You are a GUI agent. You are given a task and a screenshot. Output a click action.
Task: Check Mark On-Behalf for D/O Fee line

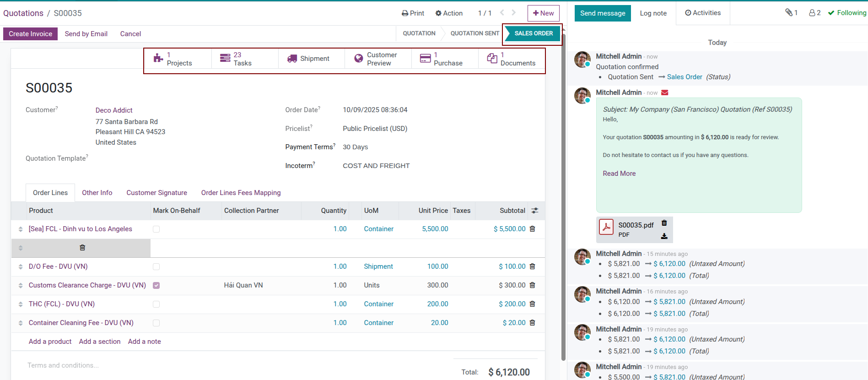pyautogui.click(x=156, y=266)
